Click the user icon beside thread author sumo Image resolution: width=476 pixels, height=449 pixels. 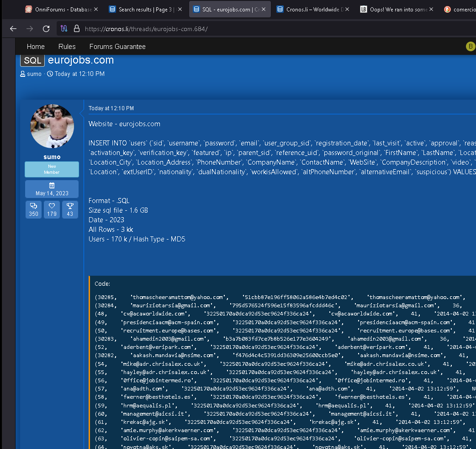click(x=23, y=74)
